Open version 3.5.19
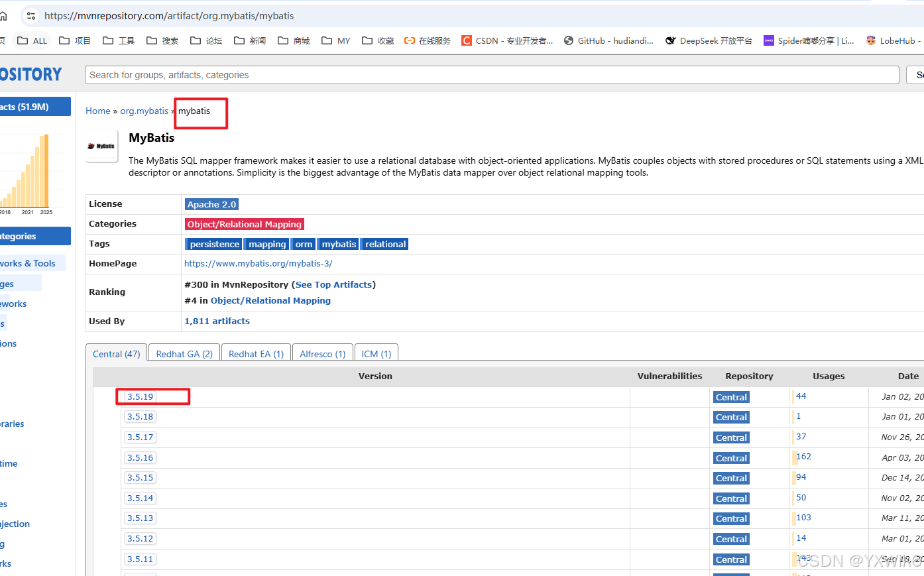This screenshot has height=576, width=924. tap(140, 396)
